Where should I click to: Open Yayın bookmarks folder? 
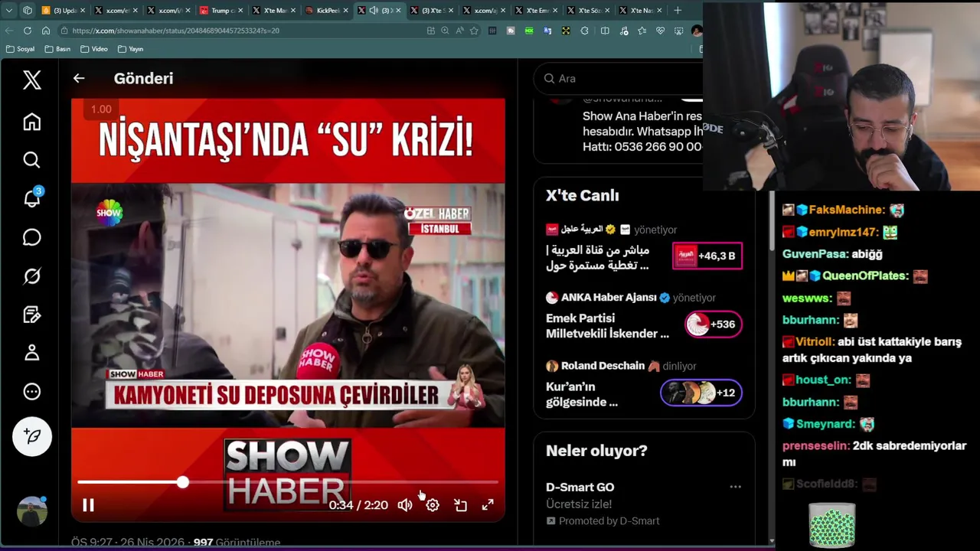coord(131,49)
